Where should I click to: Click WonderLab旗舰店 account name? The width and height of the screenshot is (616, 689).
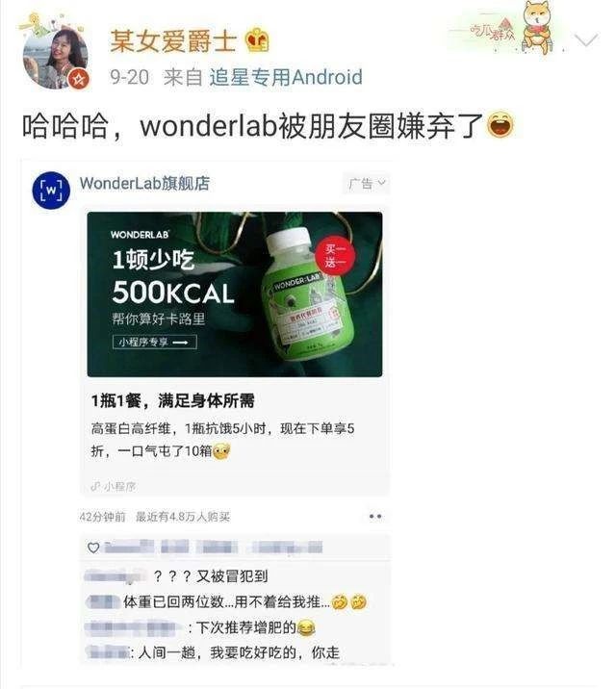pos(144,183)
